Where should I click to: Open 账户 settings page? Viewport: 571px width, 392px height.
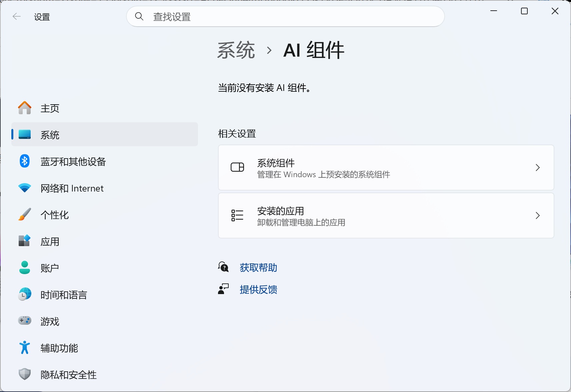(x=105, y=268)
